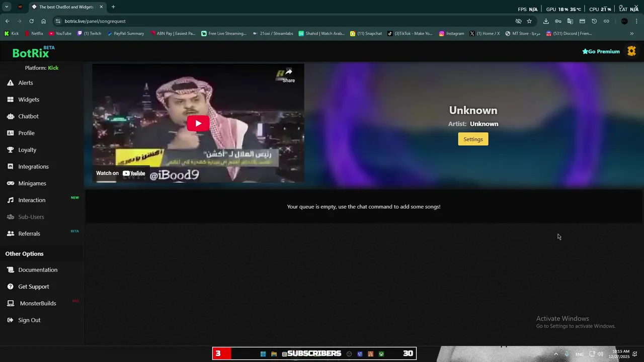Open the Alerts panel icon

(x=10, y=83)
